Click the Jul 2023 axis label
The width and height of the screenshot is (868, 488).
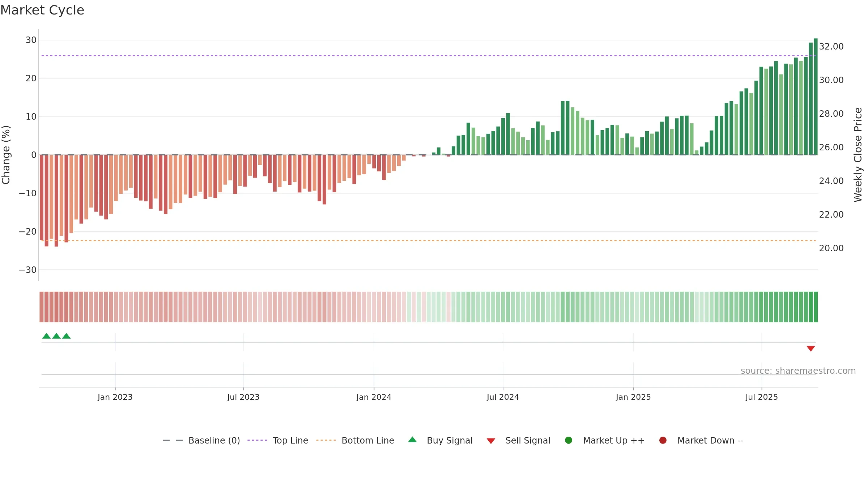(x=243, y=397)
